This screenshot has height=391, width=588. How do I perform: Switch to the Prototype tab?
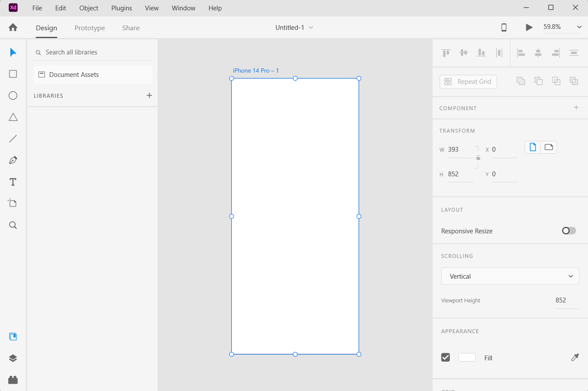point(89,28)
